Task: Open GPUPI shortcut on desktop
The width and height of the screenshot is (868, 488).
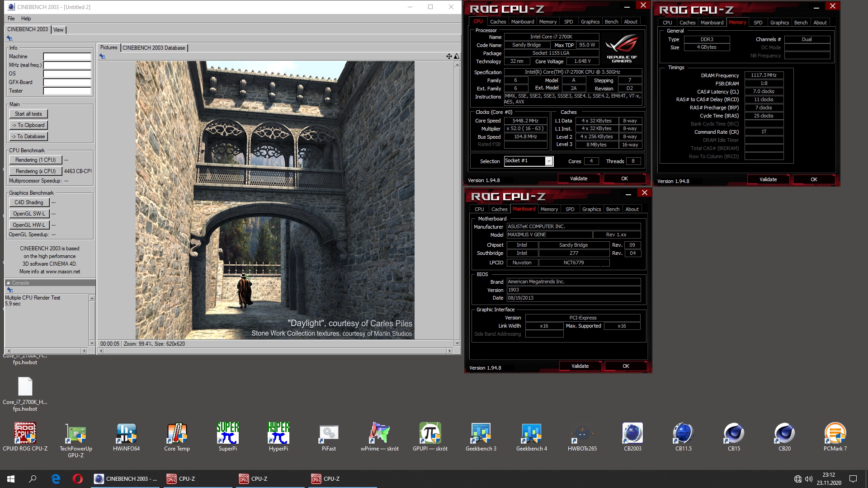Action: pos(430,436)
